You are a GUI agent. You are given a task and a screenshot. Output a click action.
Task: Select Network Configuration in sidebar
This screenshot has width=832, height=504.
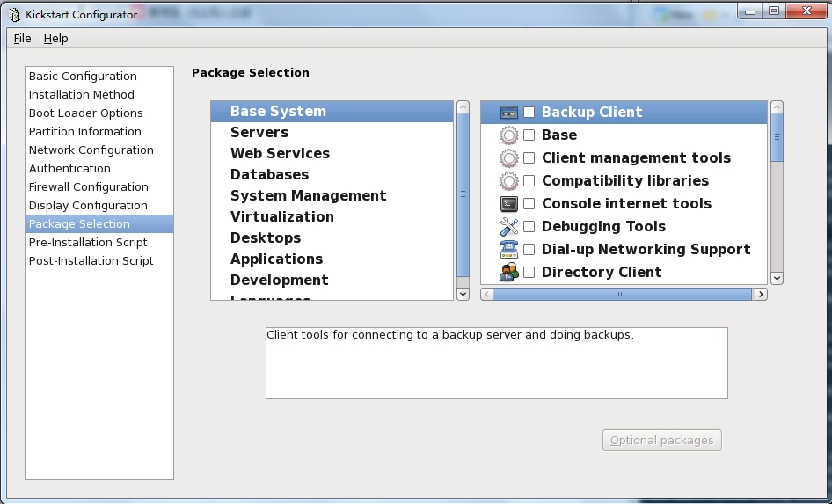99,150
